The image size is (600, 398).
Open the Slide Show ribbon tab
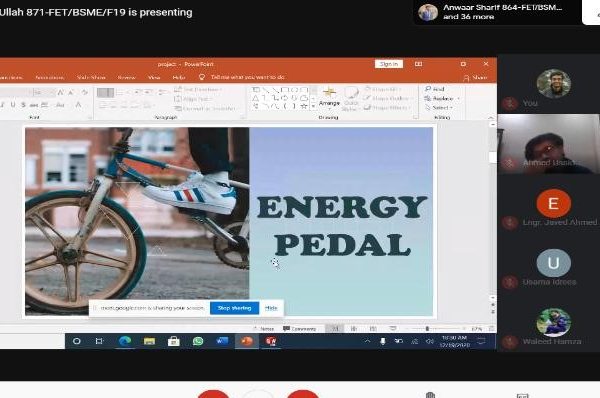click(91, 77)
